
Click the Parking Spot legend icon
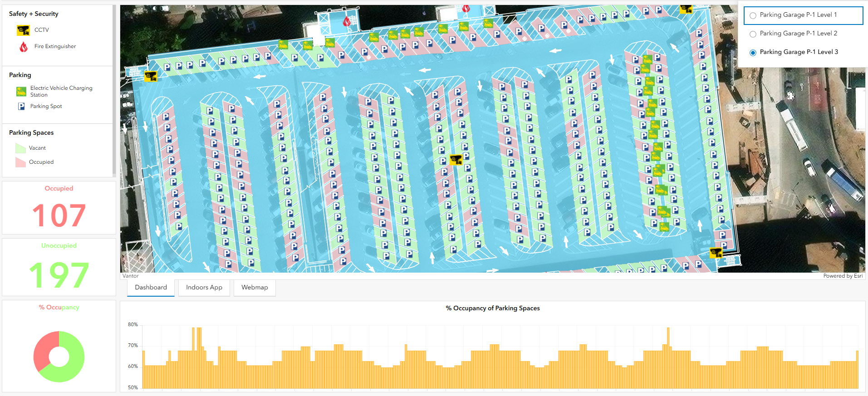pos(21,106)
